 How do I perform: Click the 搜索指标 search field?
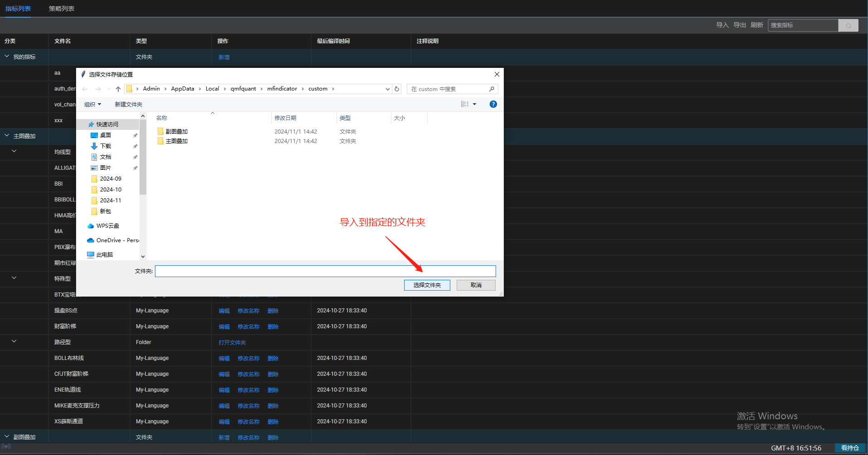(x=803, y=25)
